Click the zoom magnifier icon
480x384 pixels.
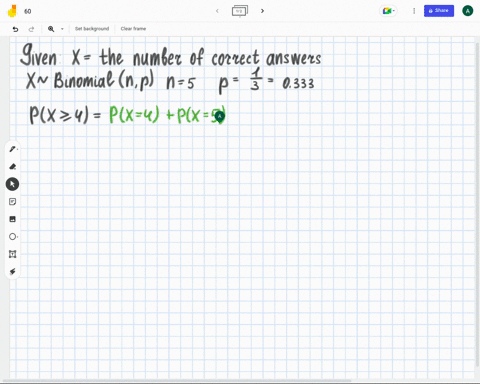pyautogui.click(x=51, y=29)
